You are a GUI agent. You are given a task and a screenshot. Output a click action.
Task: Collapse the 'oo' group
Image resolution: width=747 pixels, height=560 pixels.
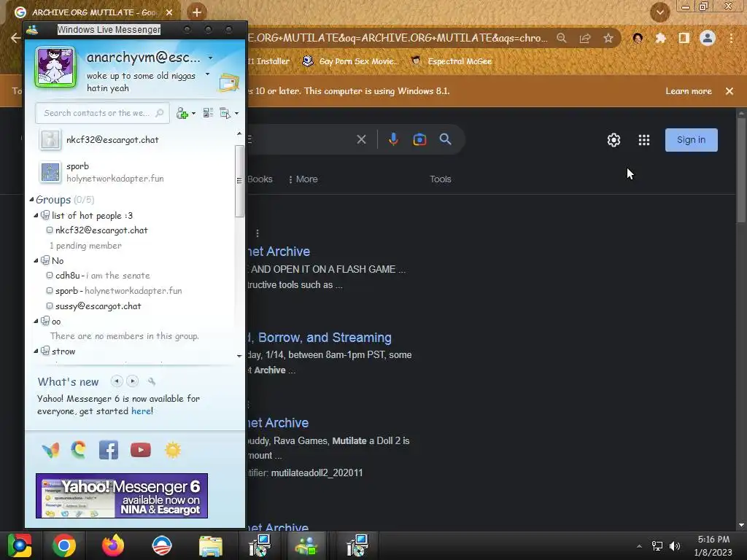pyautogui.click(x=36, y=322)
